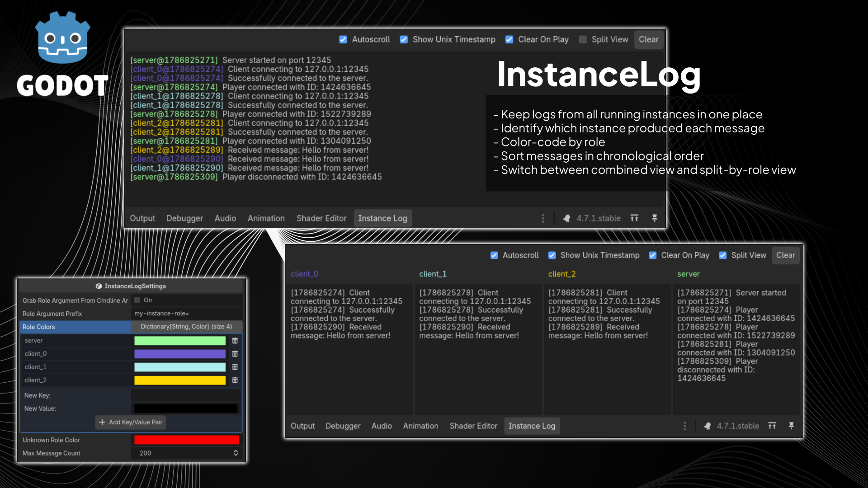
Task: Click the Godot version icon in the split-view panel
Action: [708, 426]
